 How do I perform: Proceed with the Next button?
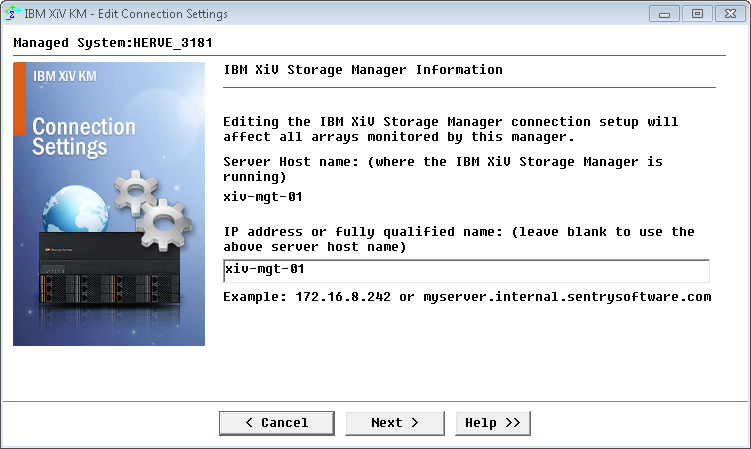pos(394,423)
